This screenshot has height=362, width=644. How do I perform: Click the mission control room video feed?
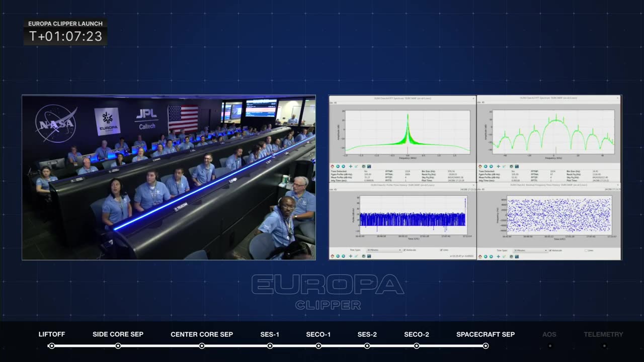click(169, 177)
